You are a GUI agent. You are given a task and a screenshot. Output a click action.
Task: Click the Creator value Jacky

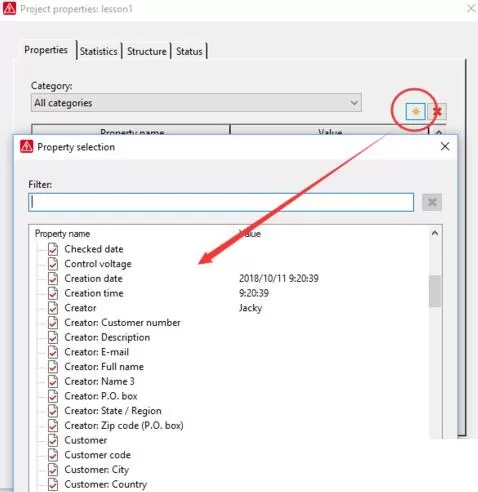[x=250, y=308]
